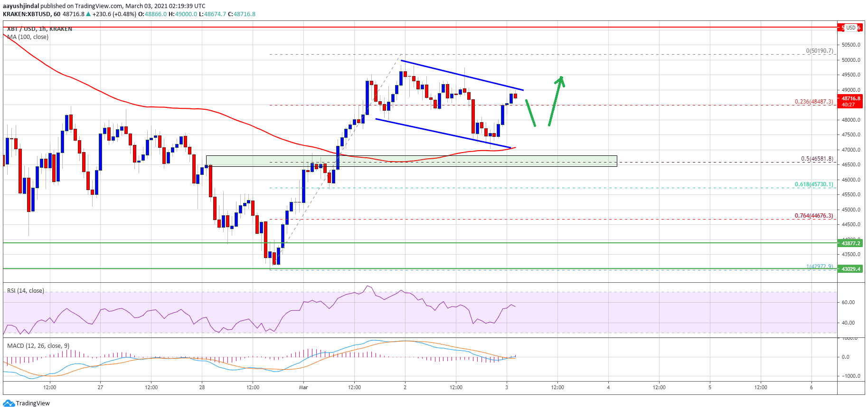868x412 pixels.
Task: Select the green support zone rectangle
Action: [411, 161]
